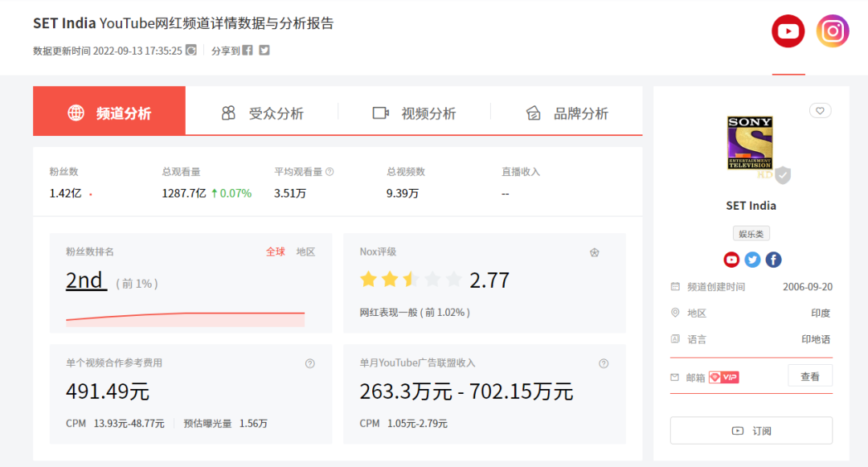Click the VIP badge beside 邮箱

pyautogui.click(x=724, y=377)
